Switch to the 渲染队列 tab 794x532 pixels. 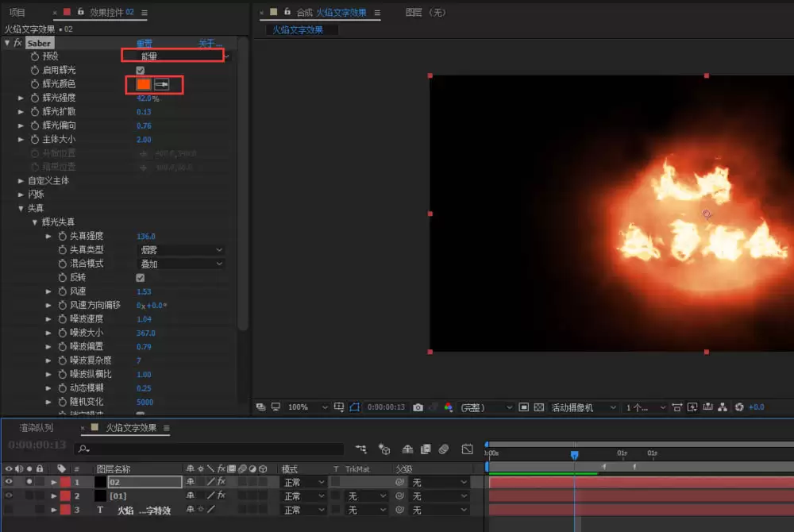pos(36,428)
